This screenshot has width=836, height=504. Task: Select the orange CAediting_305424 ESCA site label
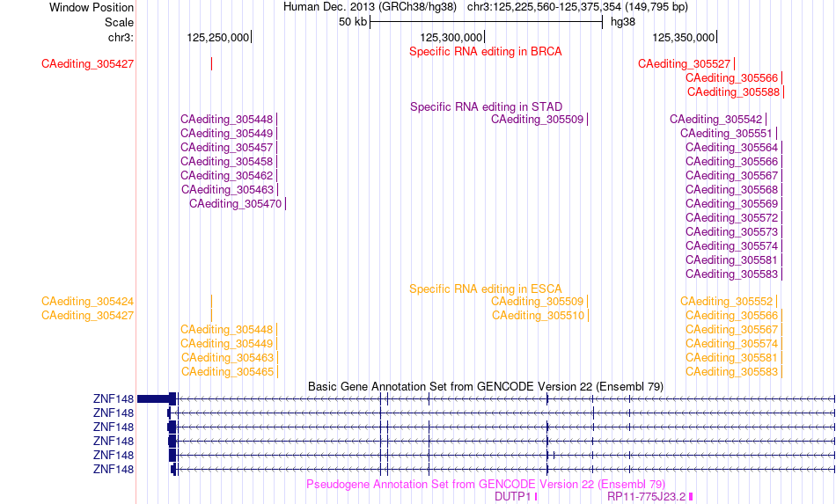tap(87, 302)
